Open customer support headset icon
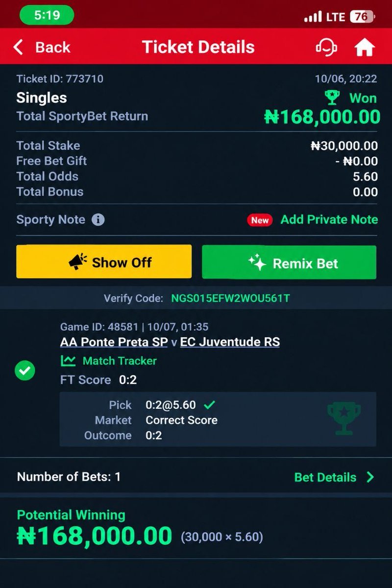Screen dimensions: 392x588 click(x=326, y=48)
